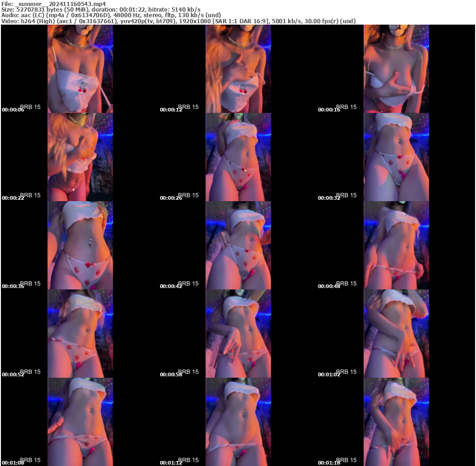Click the 00:00:48 thumbnail in the grid
Image resolution: width=476 pixels, height=466 pixels.
(x=396, y=245)
